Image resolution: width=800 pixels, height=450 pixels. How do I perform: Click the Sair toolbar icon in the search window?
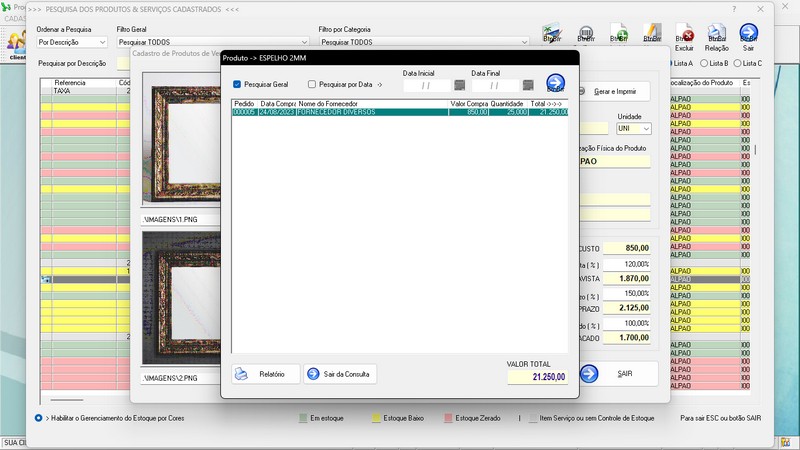point(748,37)
